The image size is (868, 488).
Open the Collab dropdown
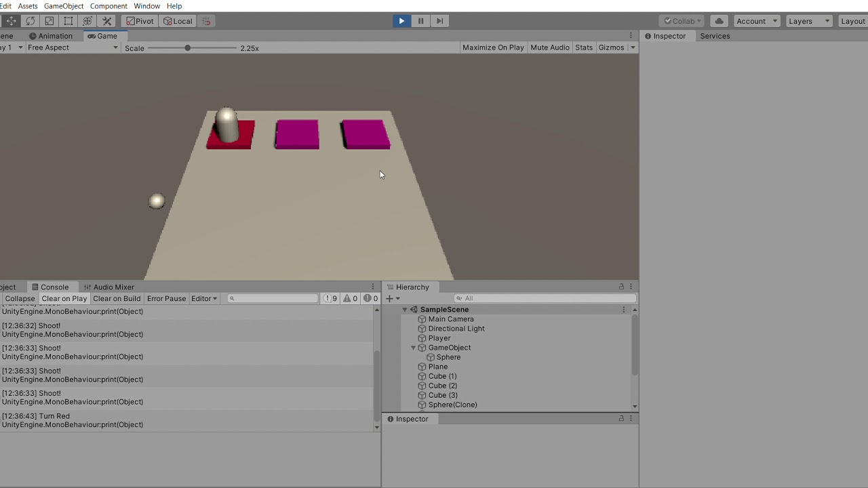point(682,21)
